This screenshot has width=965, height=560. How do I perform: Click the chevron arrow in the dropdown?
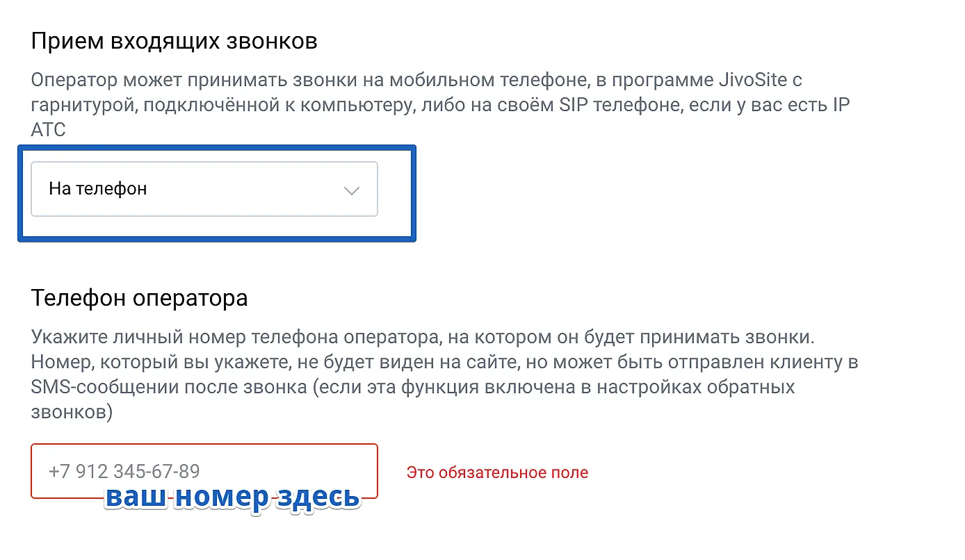[352, 190]
